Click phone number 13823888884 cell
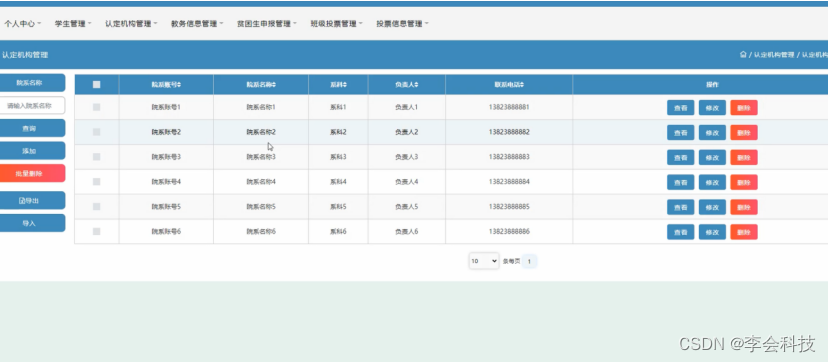The image size is (831, 362). coord(509,182)
